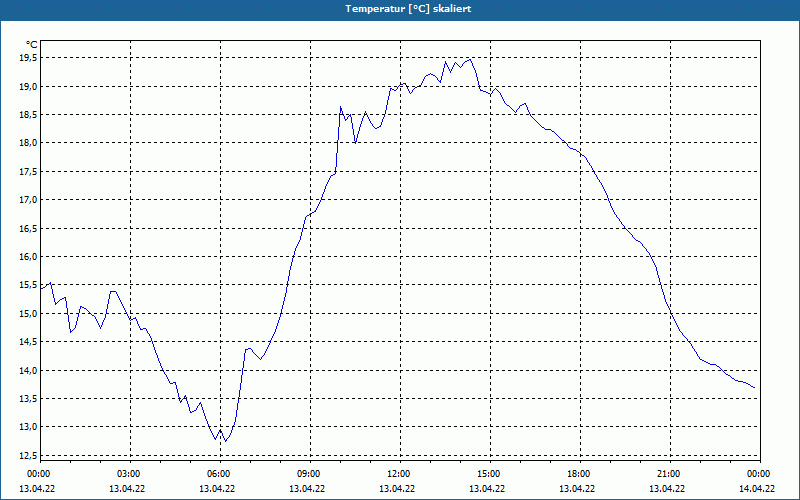This screenshot has height=500, width=800.
Task: Click the °C unit label on y-axis
Action: 32,45
